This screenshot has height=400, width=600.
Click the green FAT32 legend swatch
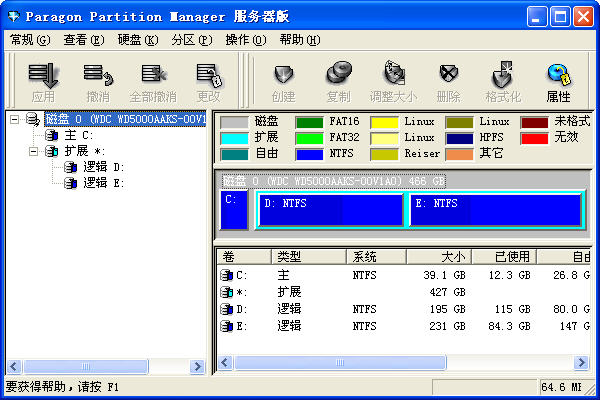pos(309,139)
